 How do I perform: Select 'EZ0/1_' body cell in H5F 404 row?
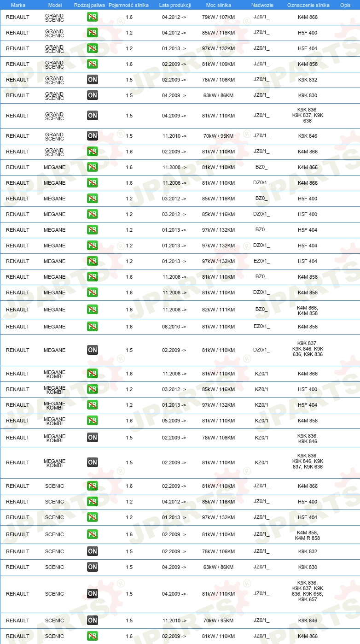pyautogui.click(x=261, y=261)
